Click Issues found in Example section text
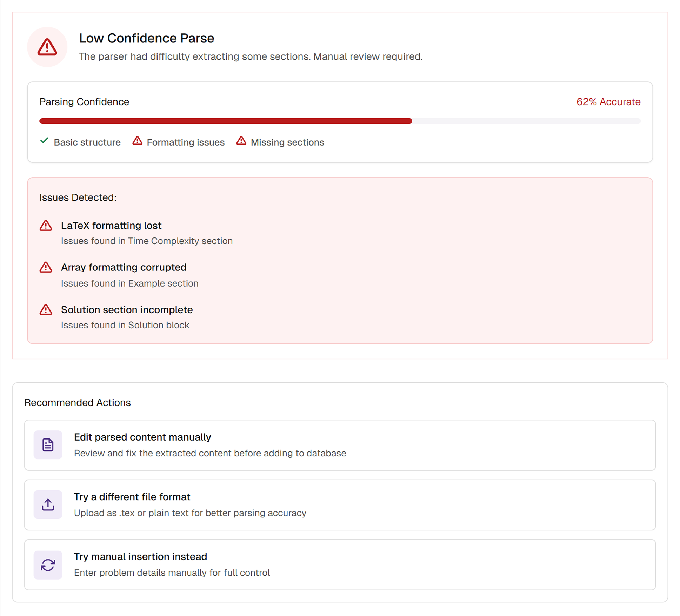The height and width of the screenshot is (616, 680). pos(129,283)
